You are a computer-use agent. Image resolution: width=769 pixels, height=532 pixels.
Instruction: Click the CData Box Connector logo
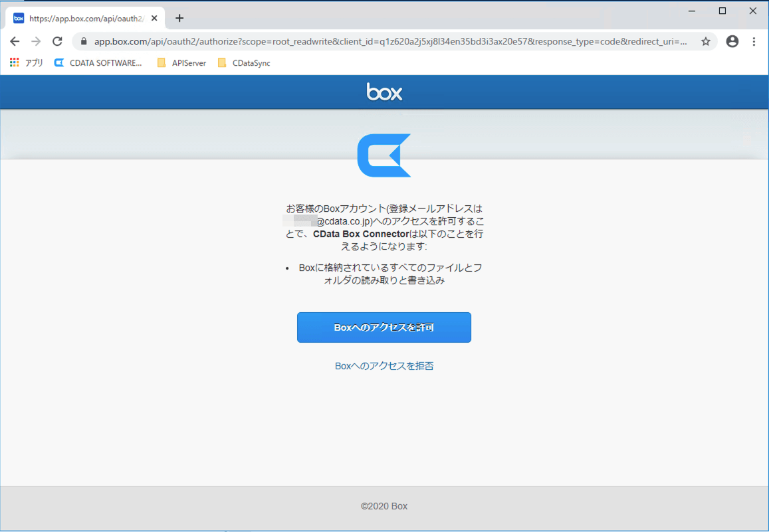(384, 155)
